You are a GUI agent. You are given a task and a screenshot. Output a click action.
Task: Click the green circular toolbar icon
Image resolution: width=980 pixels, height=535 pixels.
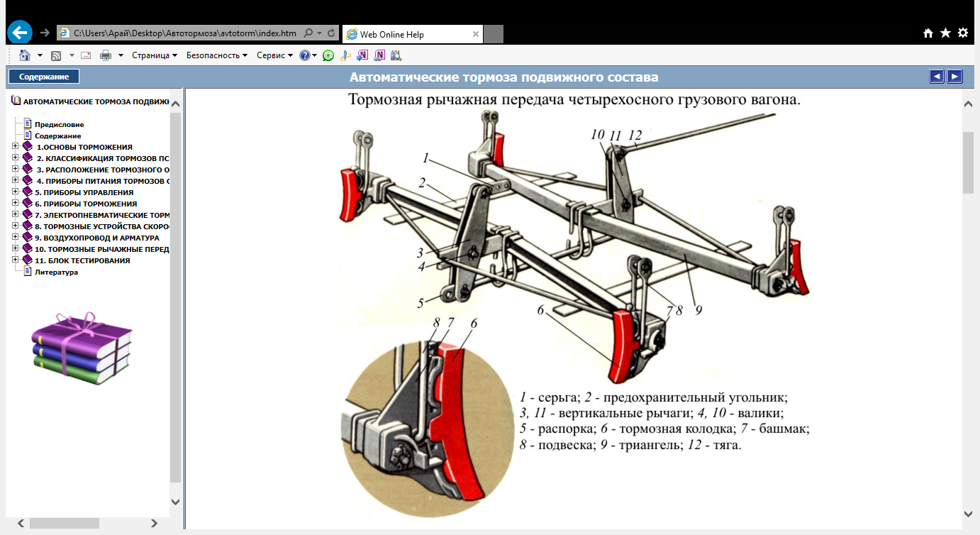tap(328, 55)
